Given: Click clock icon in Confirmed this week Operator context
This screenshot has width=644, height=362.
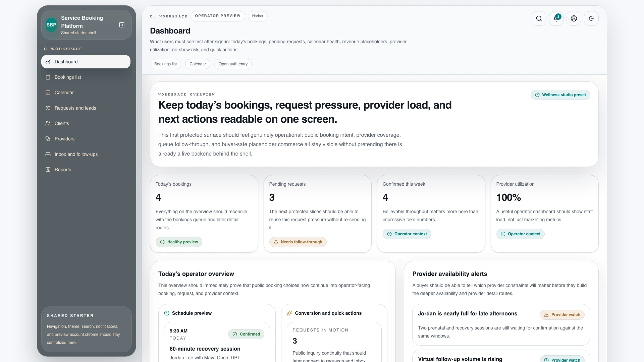Looking at the screenshot, I should tap(389, 234).
